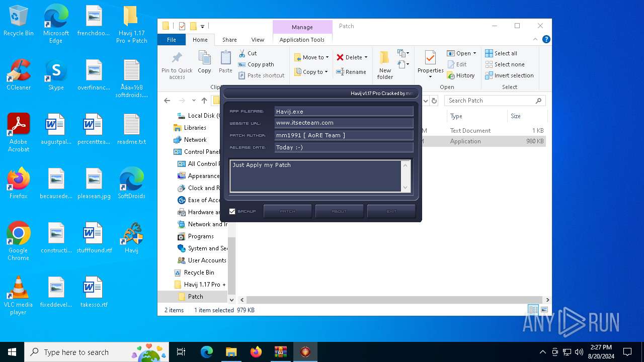644x362 pixels.
Task: Click the App Filename field Havij.exe
Action: point(344,111)
